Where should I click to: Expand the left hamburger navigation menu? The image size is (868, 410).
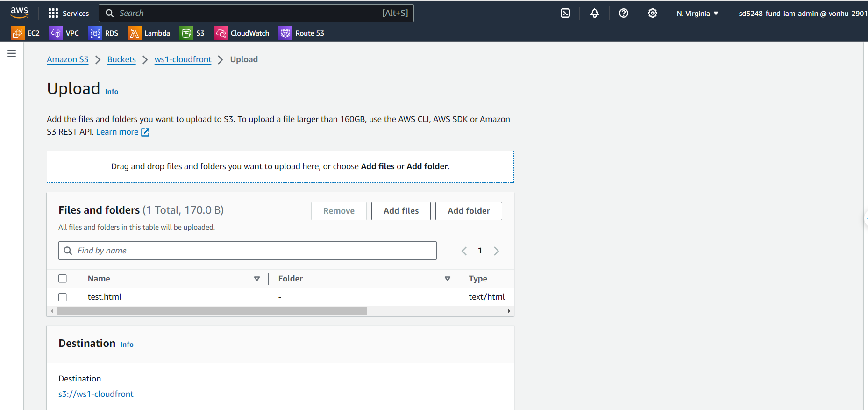tap(12, 53)
